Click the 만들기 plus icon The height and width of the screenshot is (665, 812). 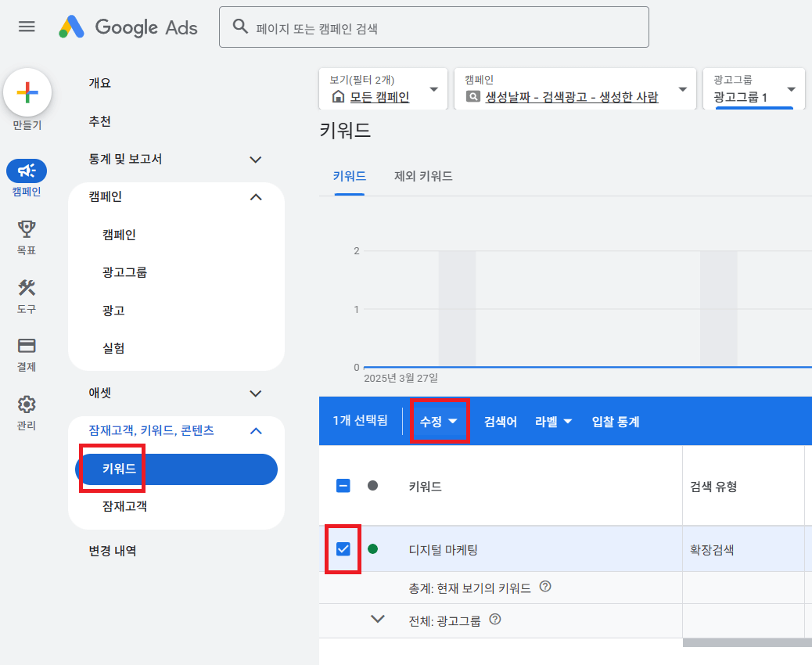coord(27,92)
